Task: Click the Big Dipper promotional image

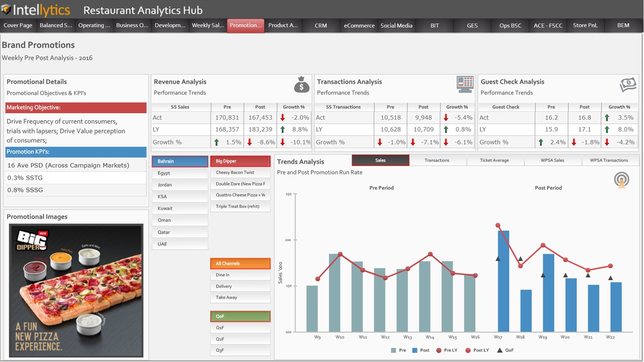Action: coord(76,290)
